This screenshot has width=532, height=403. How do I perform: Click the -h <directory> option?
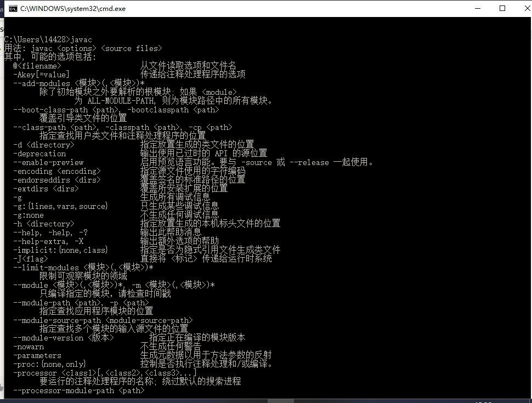[x=43, y=224]
